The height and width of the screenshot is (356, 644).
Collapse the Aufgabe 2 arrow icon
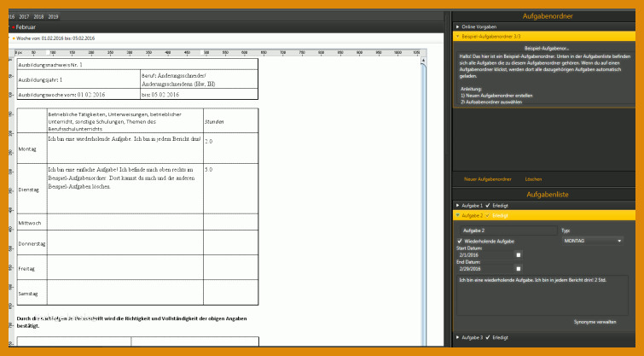(457, 216)
